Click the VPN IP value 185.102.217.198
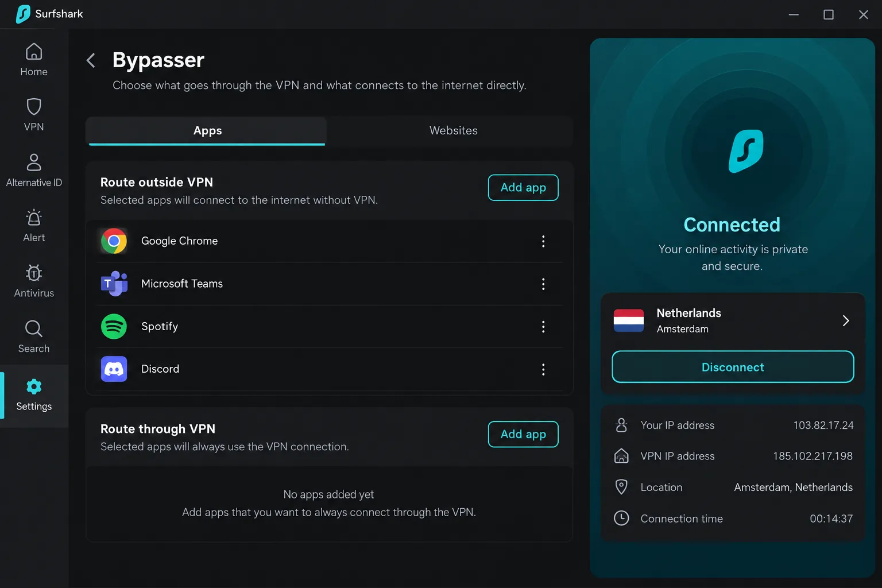The height and width of the screenshot is (588, 882). (813, 456)
